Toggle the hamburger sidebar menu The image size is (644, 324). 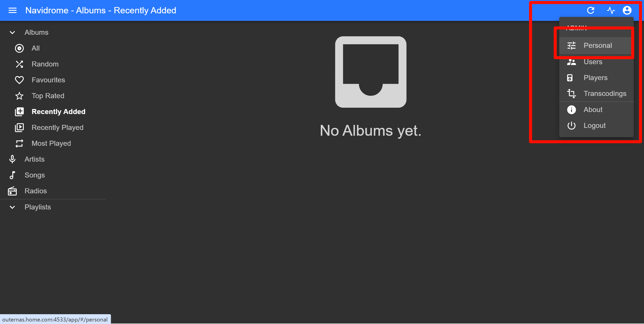(13, 10)
